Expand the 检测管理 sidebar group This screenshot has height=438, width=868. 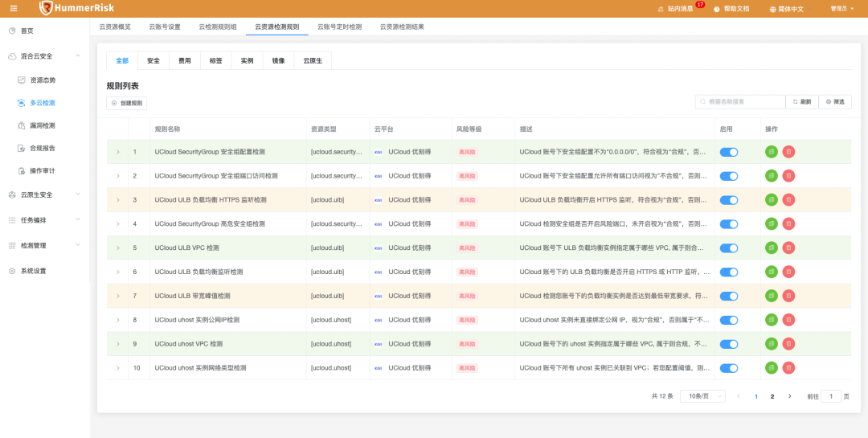click(x=45, y=245)
